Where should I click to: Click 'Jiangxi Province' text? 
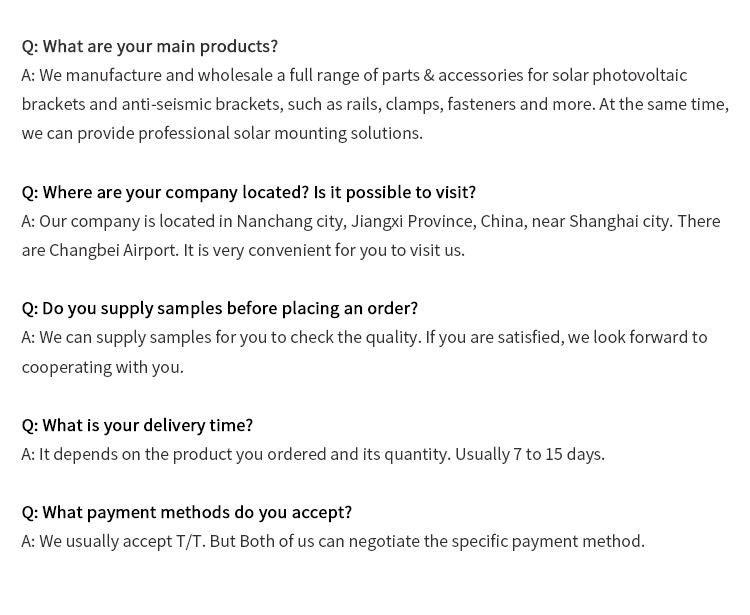click(x=413, y=221)
